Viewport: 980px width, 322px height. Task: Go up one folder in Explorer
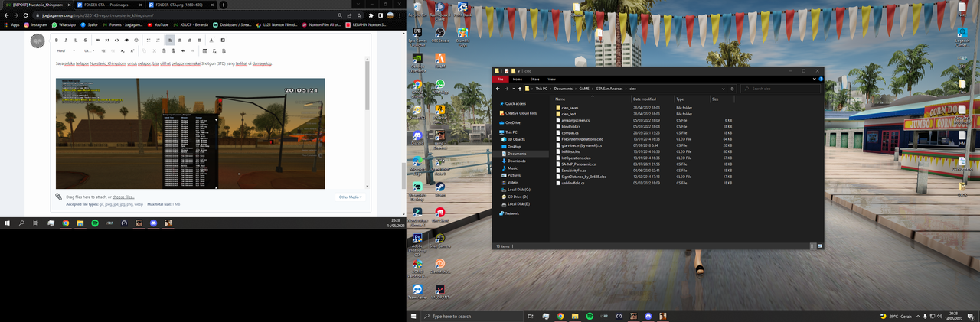[520, 89]
